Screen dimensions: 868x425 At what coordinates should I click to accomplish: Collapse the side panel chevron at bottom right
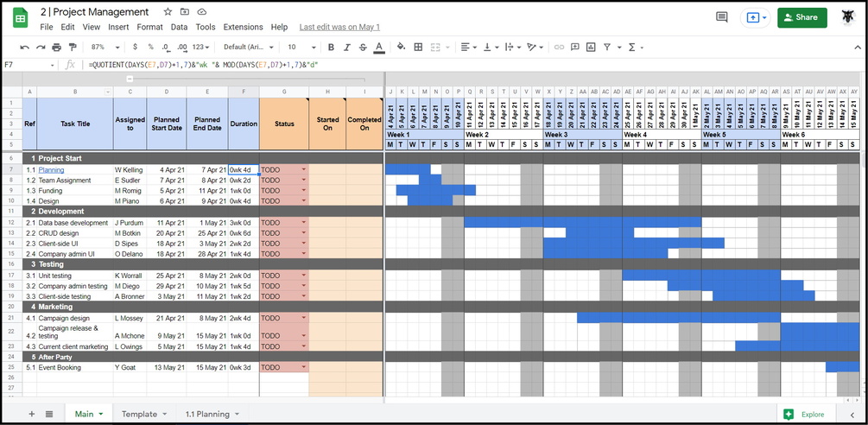point(852,414)
